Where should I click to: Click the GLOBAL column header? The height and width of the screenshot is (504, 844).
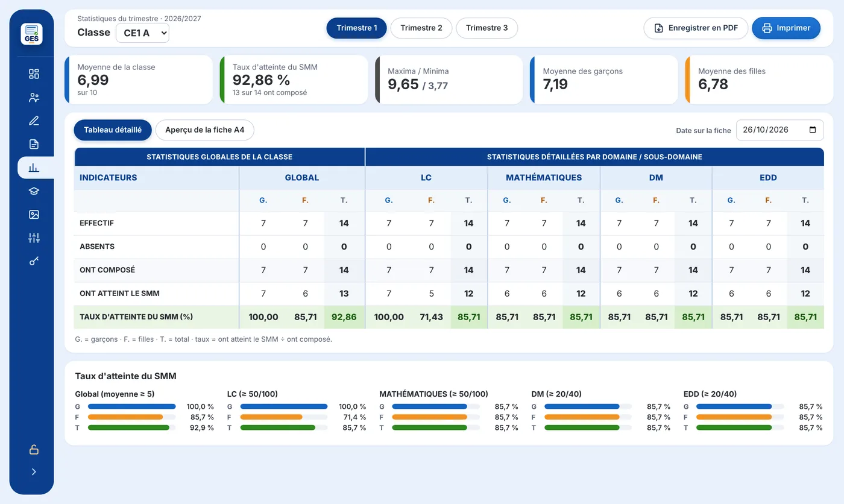click(x=302, y=178)
